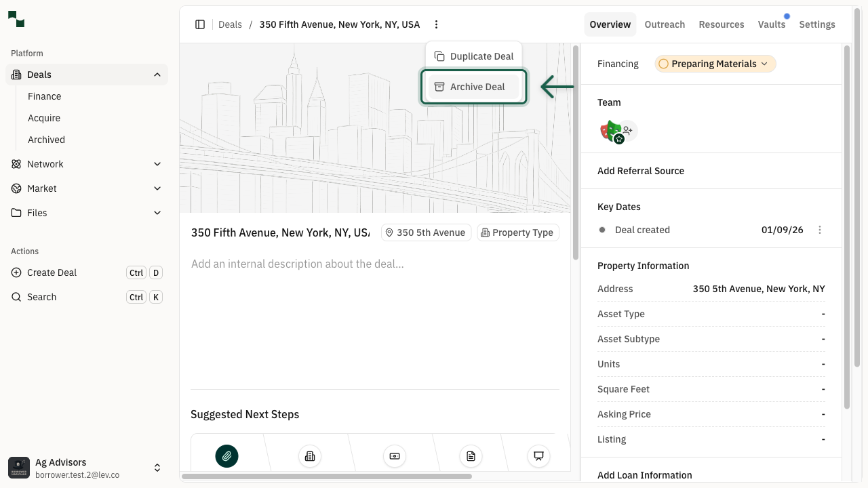Select the money step icon
868x488 pixels.
pos(394,456)
